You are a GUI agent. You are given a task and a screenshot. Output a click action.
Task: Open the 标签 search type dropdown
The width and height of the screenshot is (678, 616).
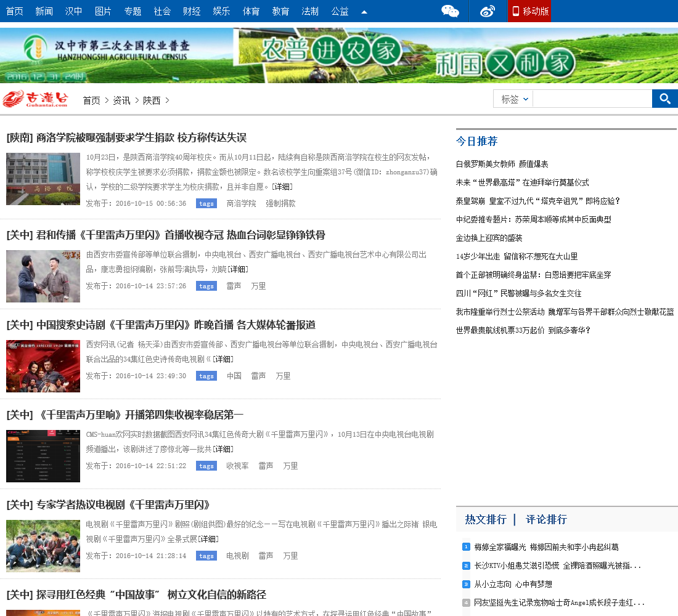tap(513, 99)
